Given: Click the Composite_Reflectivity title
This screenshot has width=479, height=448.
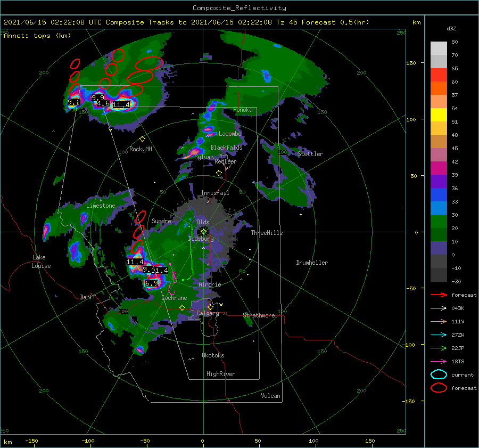Looking at the screenshot, I should (239, 8).
